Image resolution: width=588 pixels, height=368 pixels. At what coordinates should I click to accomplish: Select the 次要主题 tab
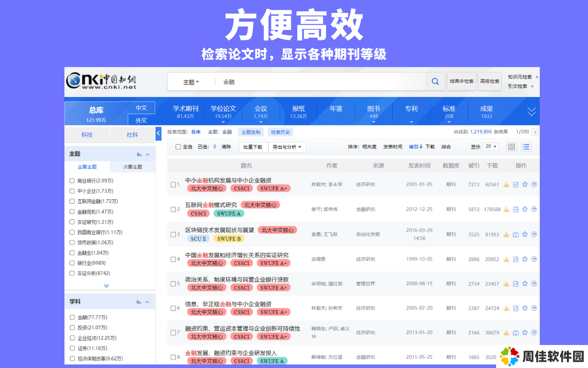pyautogui.click(x=133, y=167)
